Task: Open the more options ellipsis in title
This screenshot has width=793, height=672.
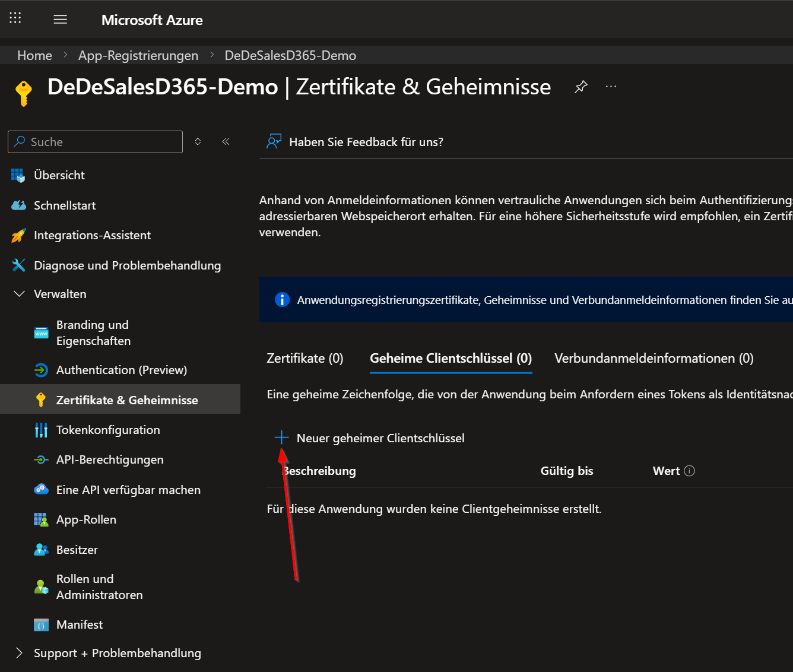Action: [x=611, y=87]
